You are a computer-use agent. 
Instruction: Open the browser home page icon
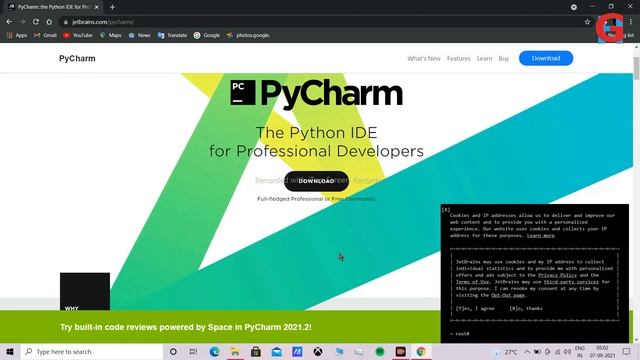(x=49, y=22)
